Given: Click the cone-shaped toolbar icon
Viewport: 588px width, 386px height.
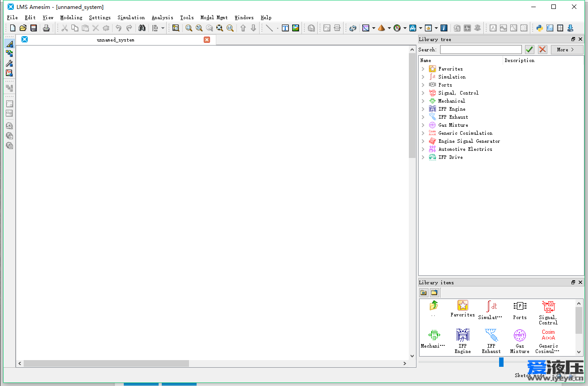Looking at the screenshot, I should [381, 28].
